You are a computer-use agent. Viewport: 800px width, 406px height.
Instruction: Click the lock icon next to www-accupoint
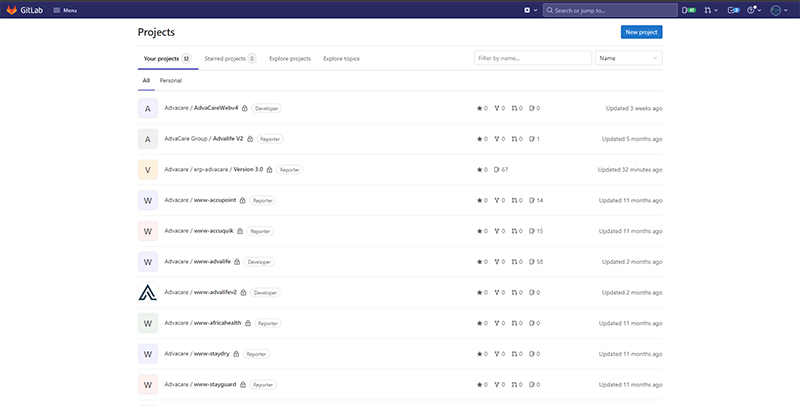coord(242,200)
